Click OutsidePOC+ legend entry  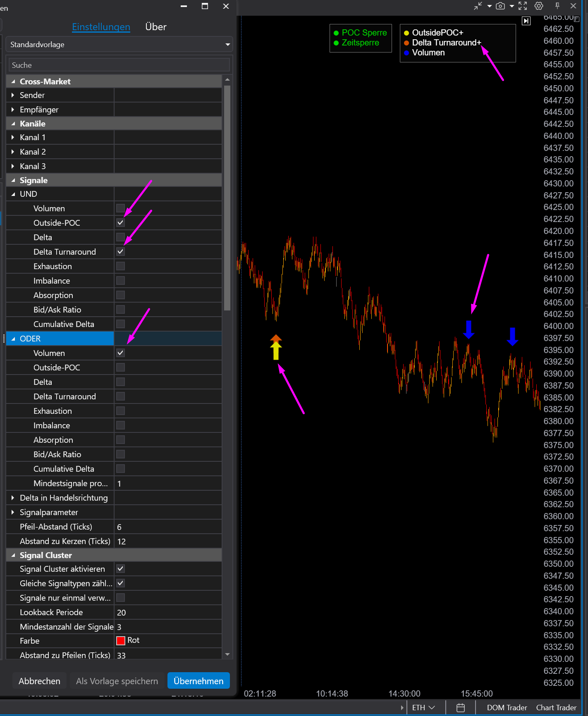coord(434,33)
